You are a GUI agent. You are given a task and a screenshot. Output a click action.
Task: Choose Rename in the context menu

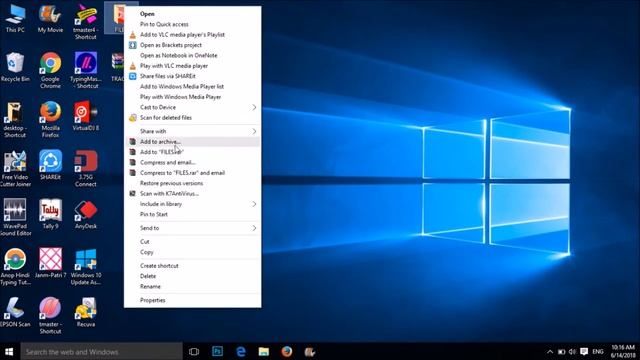193,287
